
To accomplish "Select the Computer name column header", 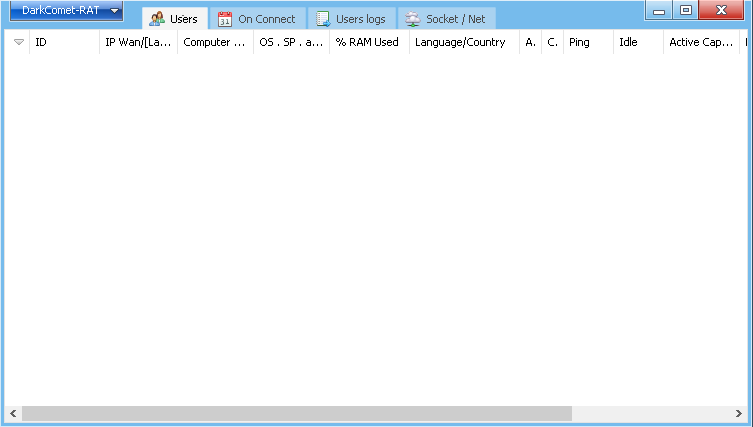I will [x=215, y=43].
